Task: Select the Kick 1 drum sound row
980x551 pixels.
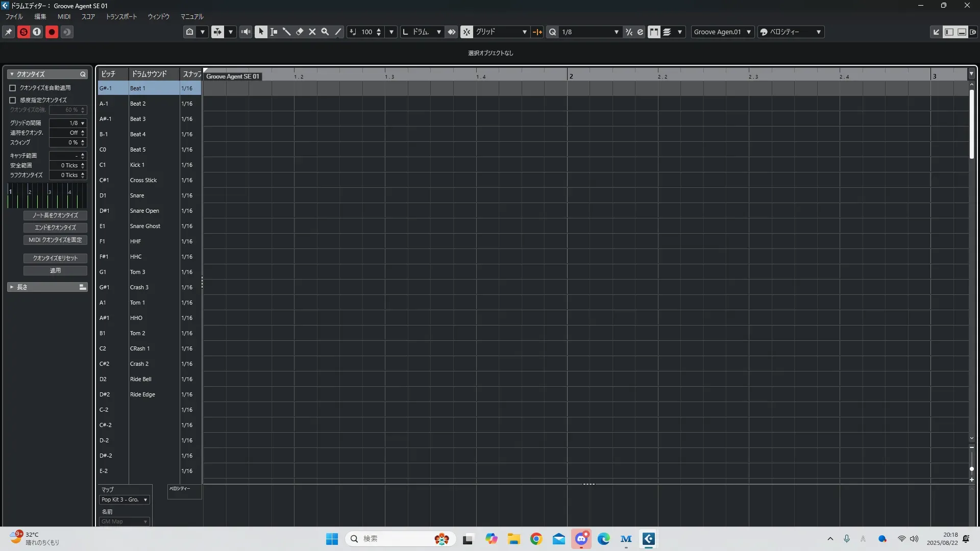Action: 137,165
